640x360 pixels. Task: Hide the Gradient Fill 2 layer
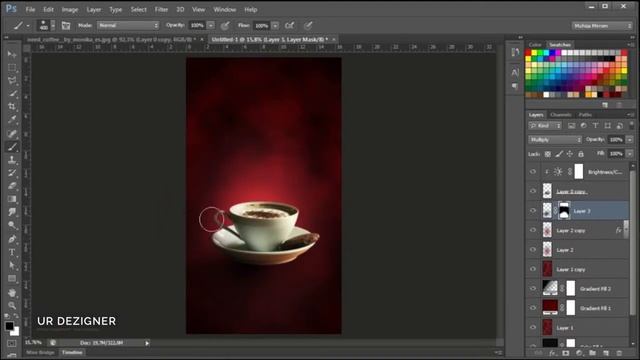(x=533, y=289)
